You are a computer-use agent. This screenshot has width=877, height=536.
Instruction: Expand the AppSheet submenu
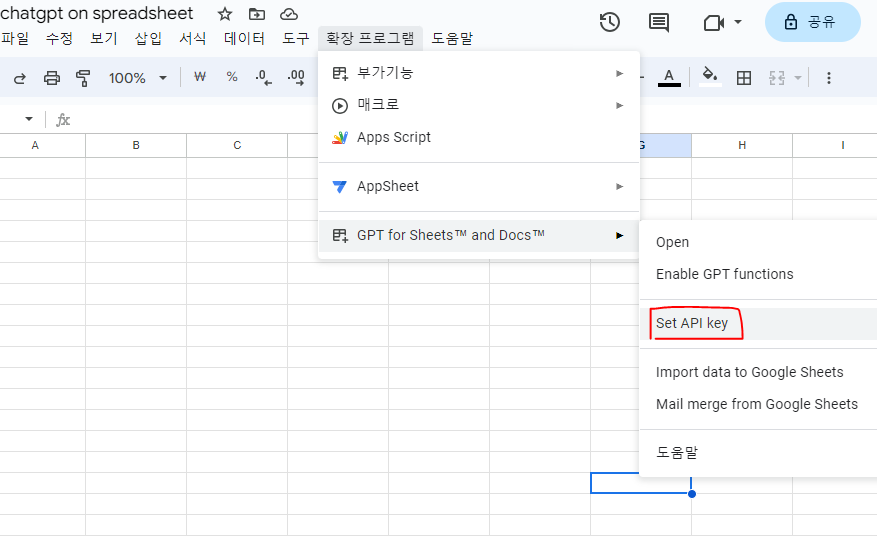pos(479,186)
